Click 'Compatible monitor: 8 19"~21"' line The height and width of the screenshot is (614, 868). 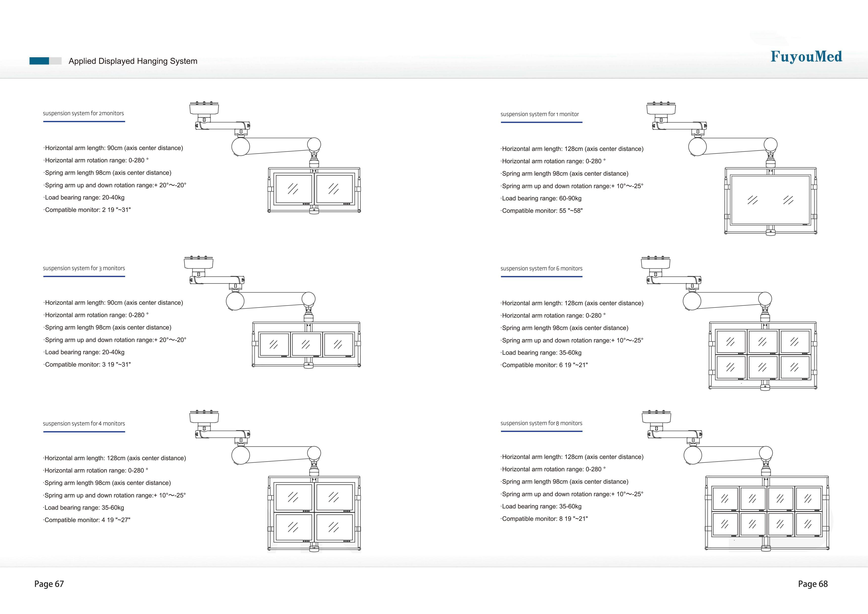tap(544, 519)
